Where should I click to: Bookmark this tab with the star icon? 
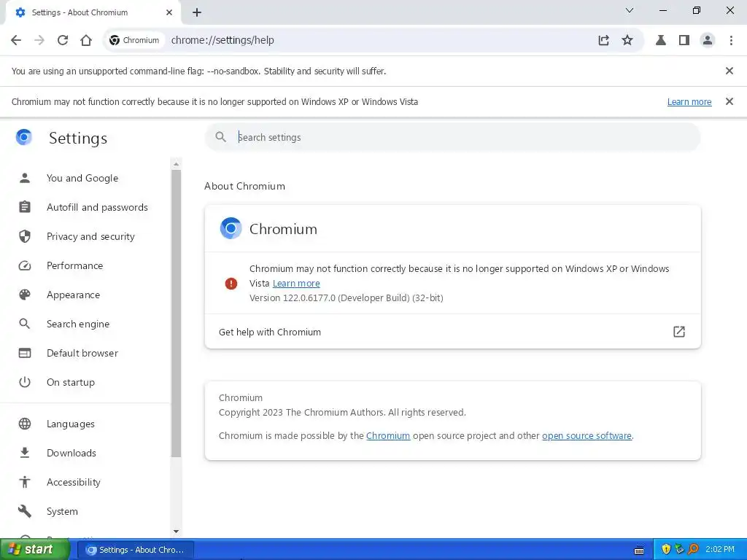(x=627, y=40)
